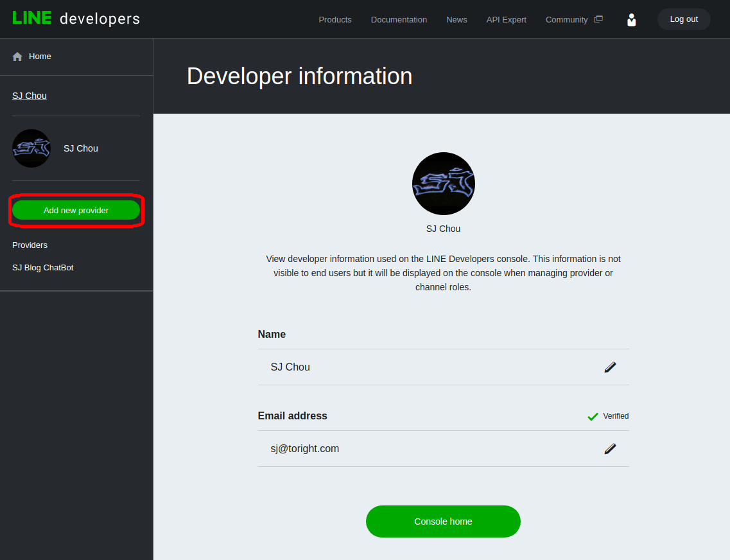Click the pencil icon to edit Name
This screenshot has width=730, height=560.
610,367
